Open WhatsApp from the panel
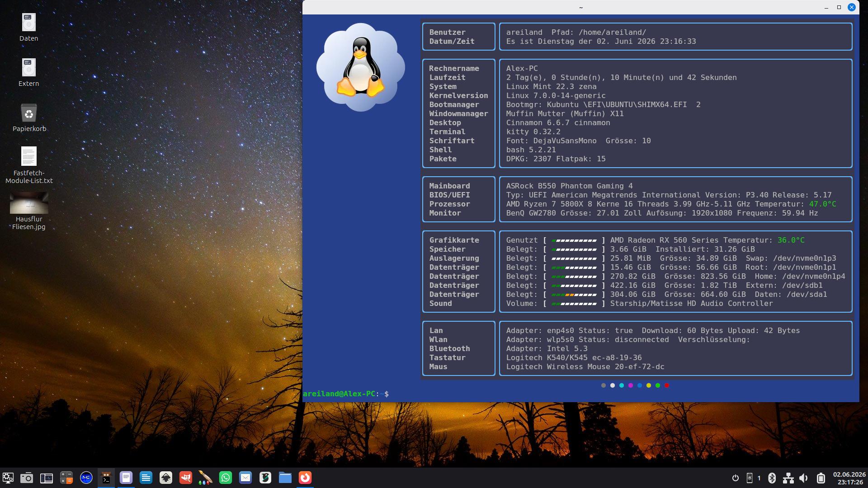Screen dimensions: 868x488 tap(226, 478)
